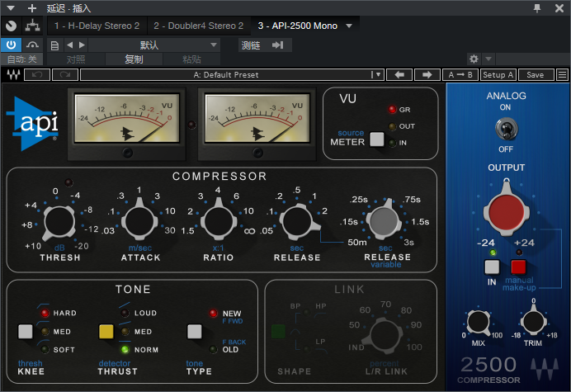Click the Waves logo icon
571x392 pixels.
point(13,74)
